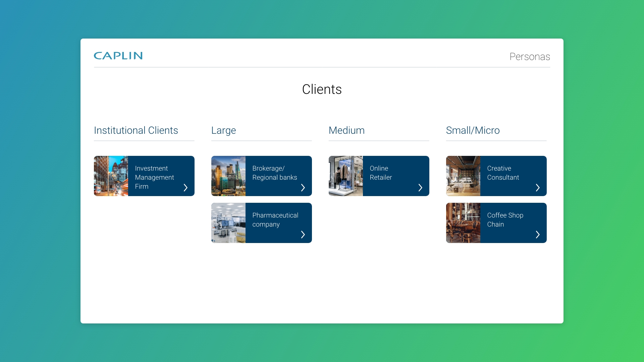644x362 pixels.
Task: Click the Online Retailer chevron arrow
Action: [420, 188]
